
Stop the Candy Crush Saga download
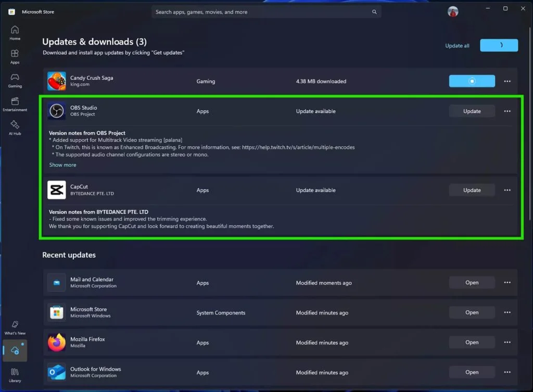472,81
